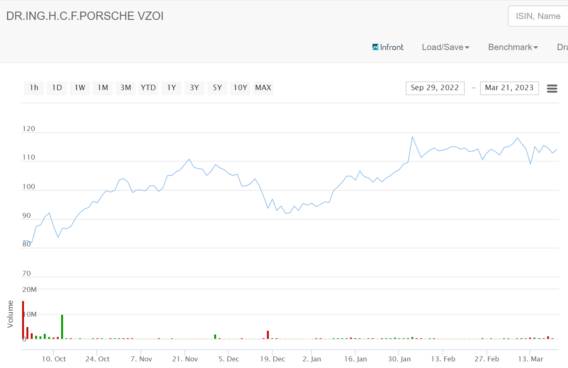Show MAX price history
The image size is (568, 368).
click(263, 88)
